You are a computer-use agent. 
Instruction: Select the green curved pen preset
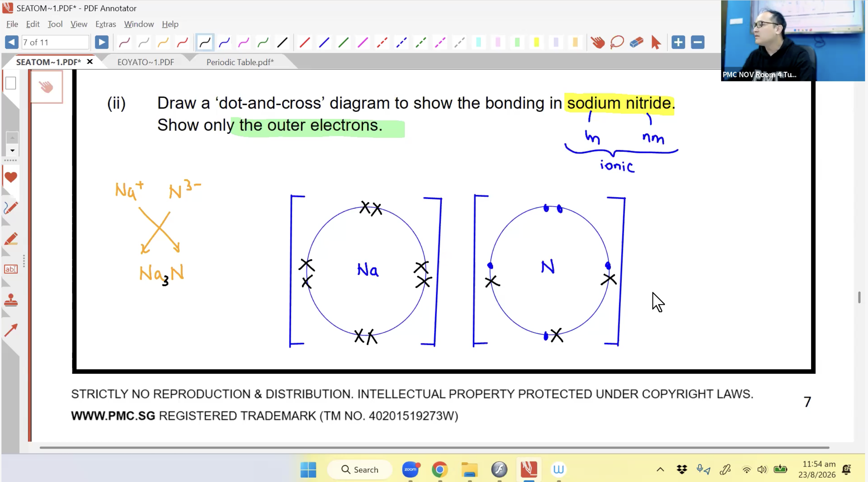[x=263, y=43]
